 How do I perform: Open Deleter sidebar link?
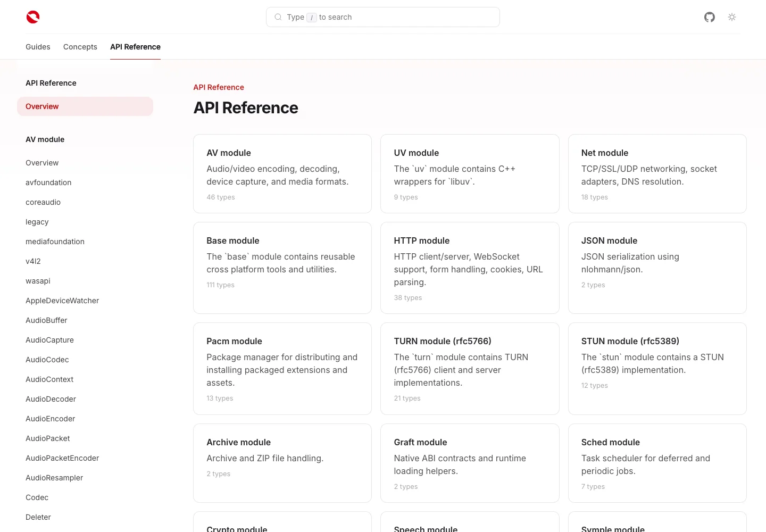pyautogui.click(x=38, y=517)
